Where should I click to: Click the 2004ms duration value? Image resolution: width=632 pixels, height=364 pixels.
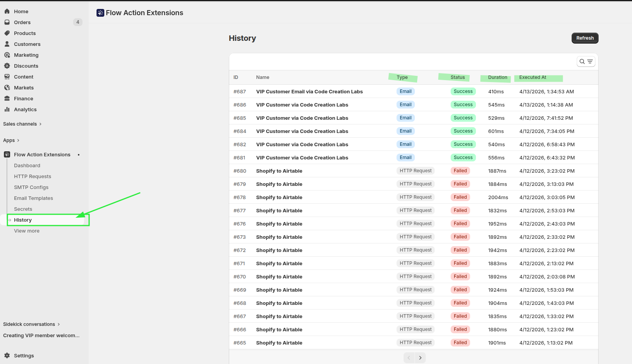pos(498,197)
